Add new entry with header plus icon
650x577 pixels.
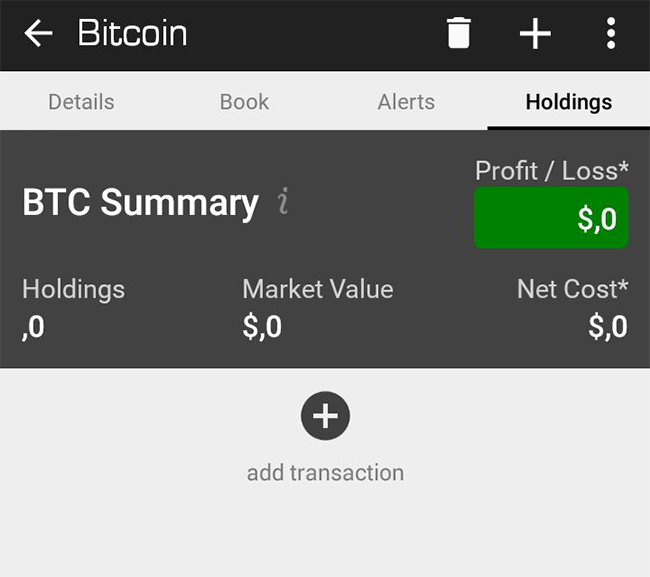click(x=535, y=33)
